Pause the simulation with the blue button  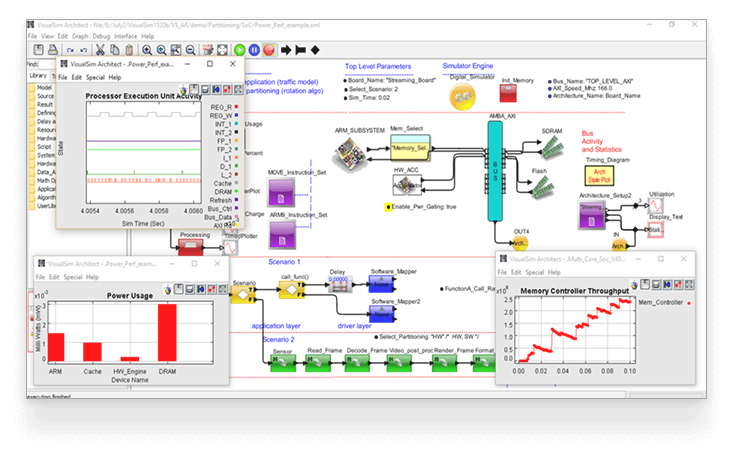(255, 48)
